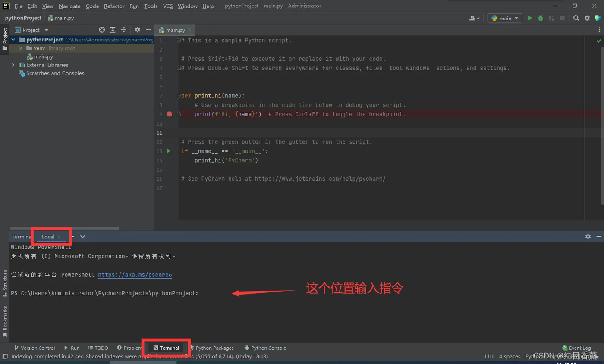Click the Select Opened File target icon

click(x=102, y=30)
